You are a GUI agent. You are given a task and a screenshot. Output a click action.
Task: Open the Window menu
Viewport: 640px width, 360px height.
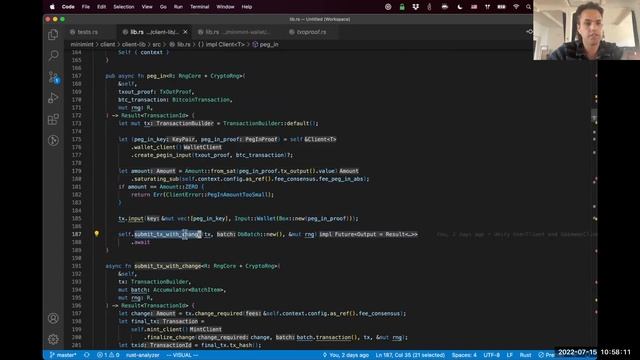click(225, 7)
